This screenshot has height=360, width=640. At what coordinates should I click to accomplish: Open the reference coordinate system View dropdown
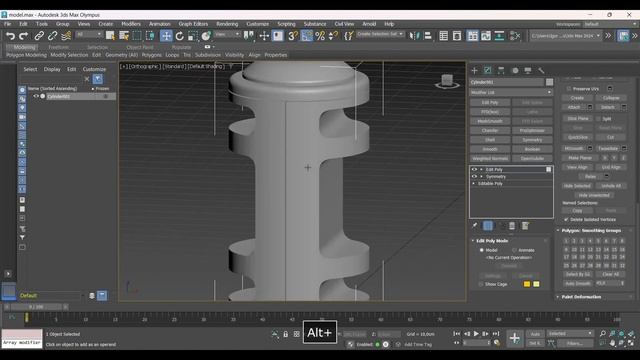(227, 34)
